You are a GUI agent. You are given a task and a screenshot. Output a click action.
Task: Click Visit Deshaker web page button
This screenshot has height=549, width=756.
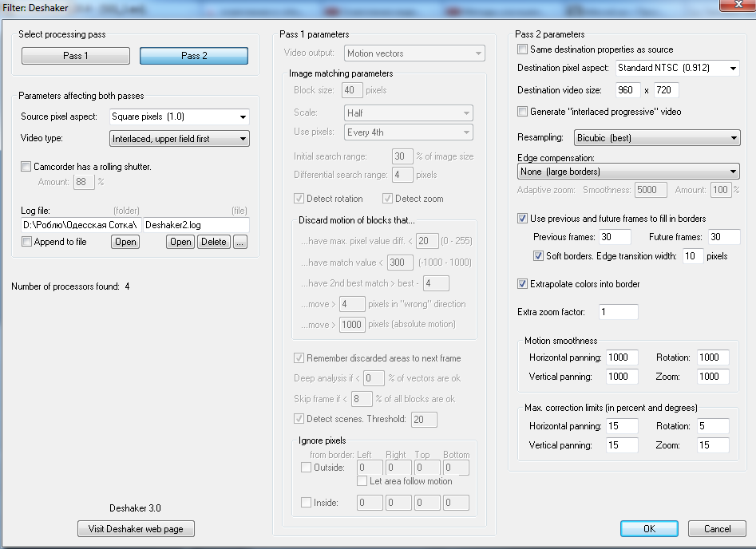tap(136, 529)
